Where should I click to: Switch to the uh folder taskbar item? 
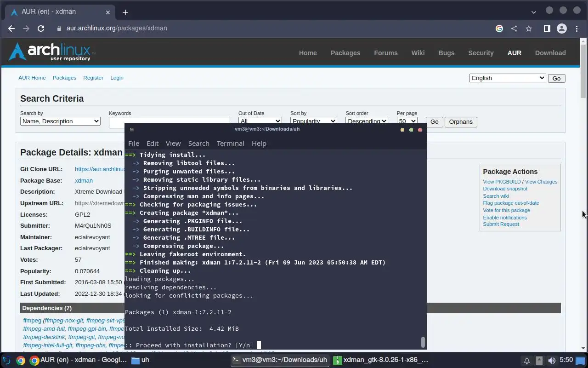coord(140,360)
